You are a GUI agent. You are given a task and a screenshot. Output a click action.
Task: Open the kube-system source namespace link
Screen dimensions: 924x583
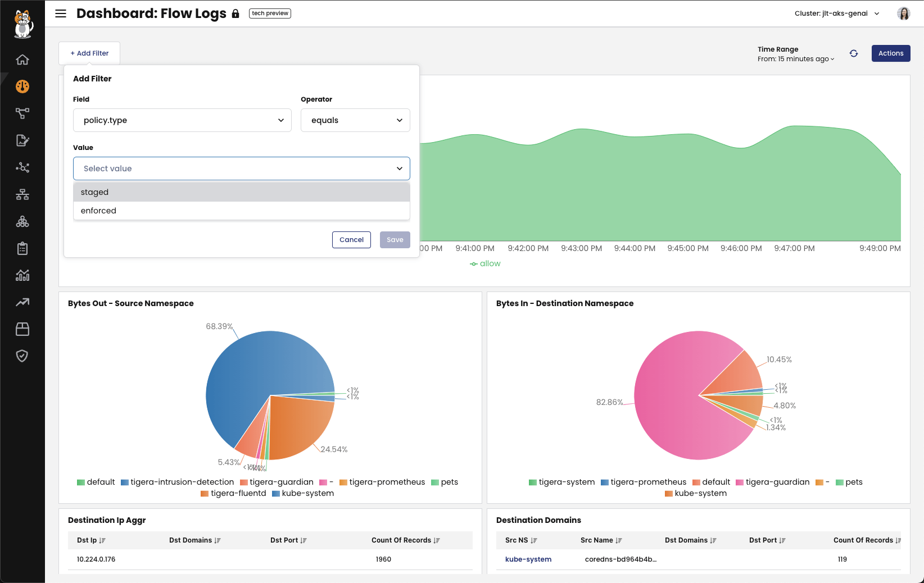[528, 559]
